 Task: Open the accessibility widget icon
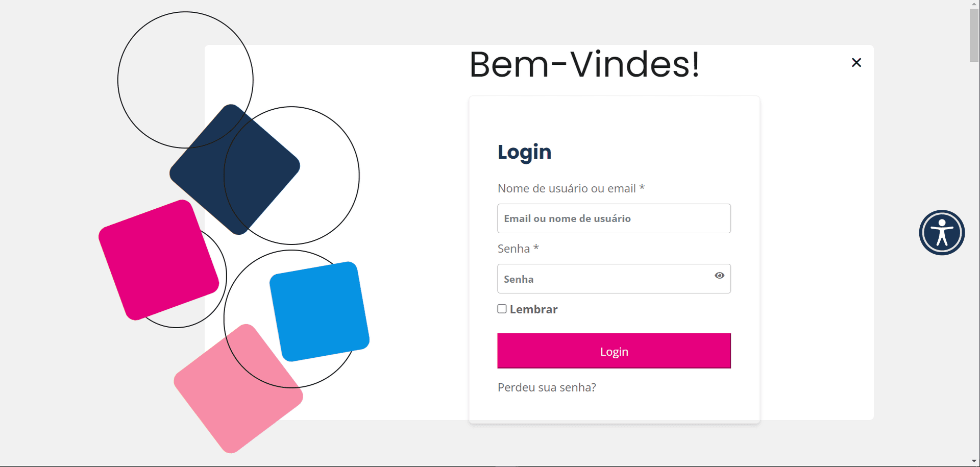[942, 233]
